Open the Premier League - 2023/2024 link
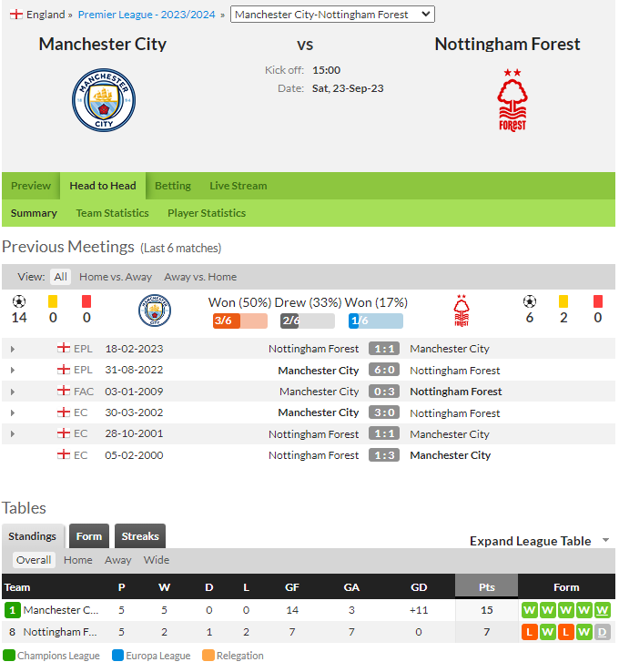 point(147,15)
